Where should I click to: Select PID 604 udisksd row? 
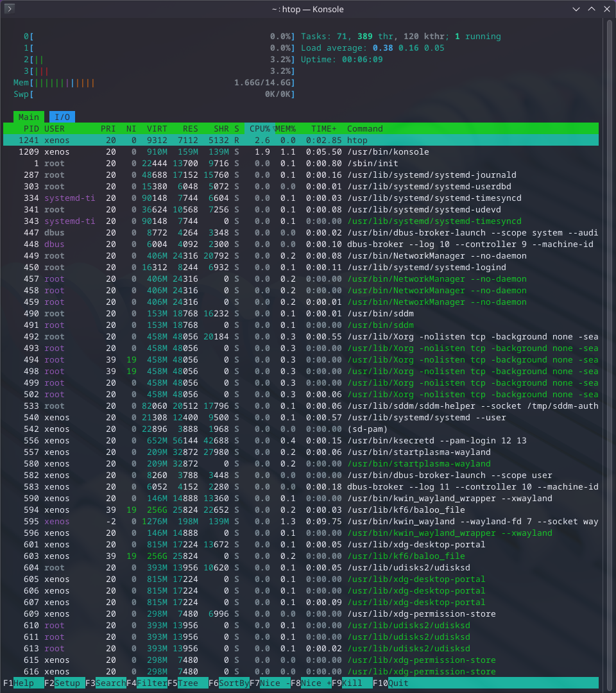(301, 567)
